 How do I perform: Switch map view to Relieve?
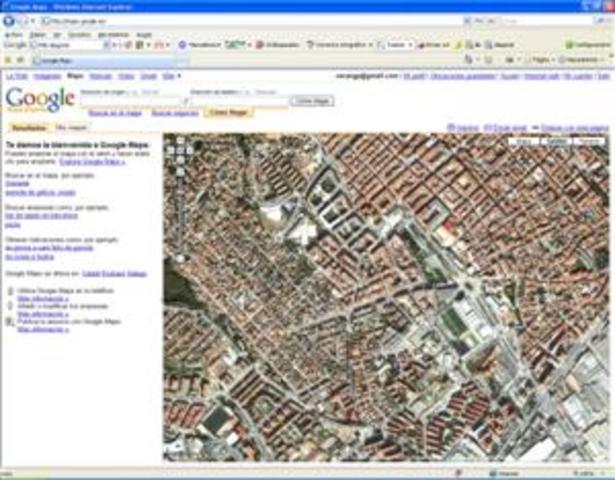tap(589, 142)
